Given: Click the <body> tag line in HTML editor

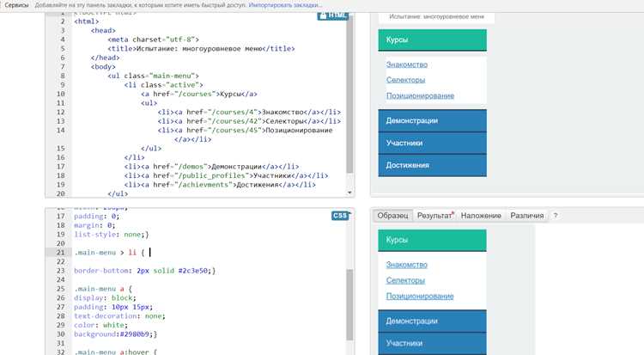Looking at the screenshot, I should tap(103, 67).
